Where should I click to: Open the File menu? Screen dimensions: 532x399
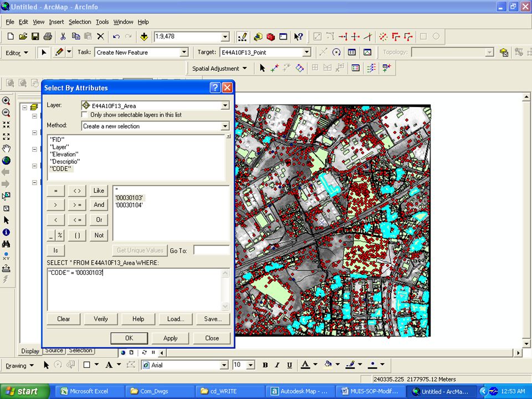coord(10,22)
